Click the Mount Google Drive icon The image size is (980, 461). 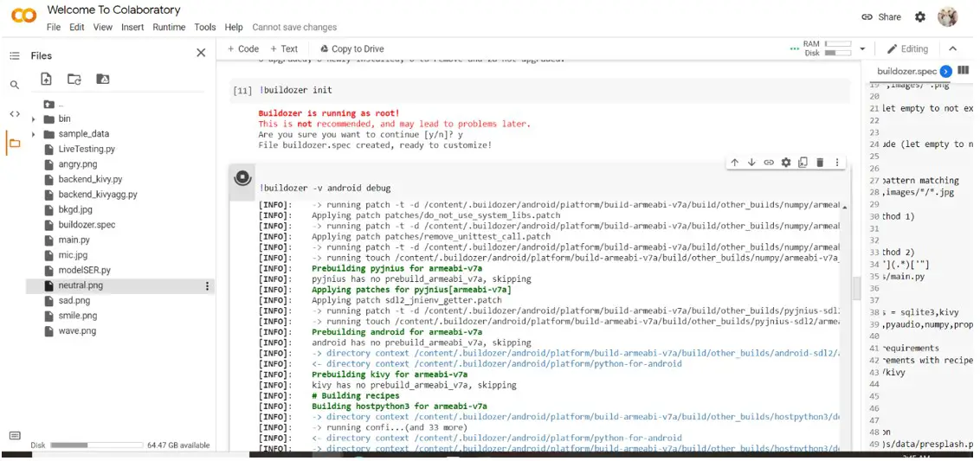point(102,80)
